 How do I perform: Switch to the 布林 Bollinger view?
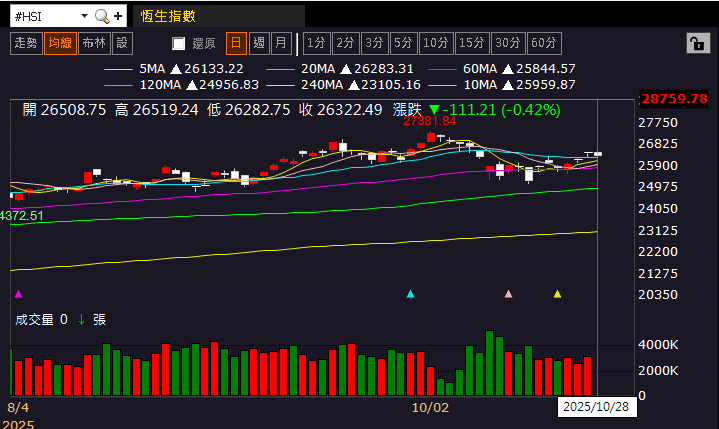pos(94,43)
